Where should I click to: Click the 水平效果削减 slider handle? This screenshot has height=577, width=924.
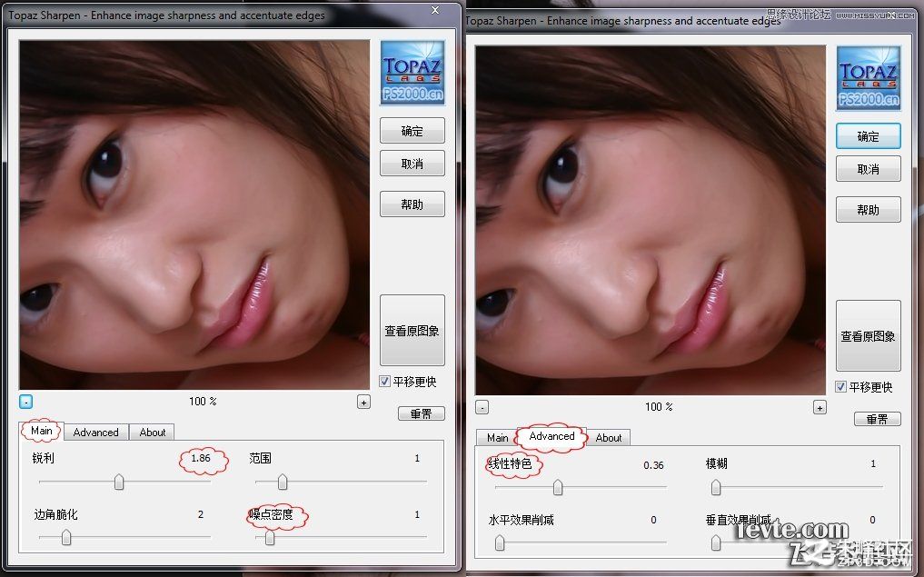pos(500,542)
